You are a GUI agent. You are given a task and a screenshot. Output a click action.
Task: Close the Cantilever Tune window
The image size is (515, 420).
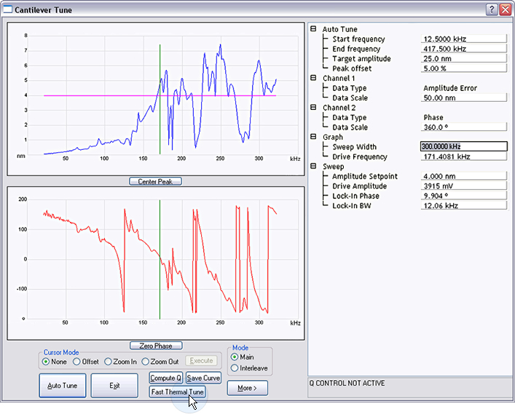pyautogui.click(x=505, y=9)
